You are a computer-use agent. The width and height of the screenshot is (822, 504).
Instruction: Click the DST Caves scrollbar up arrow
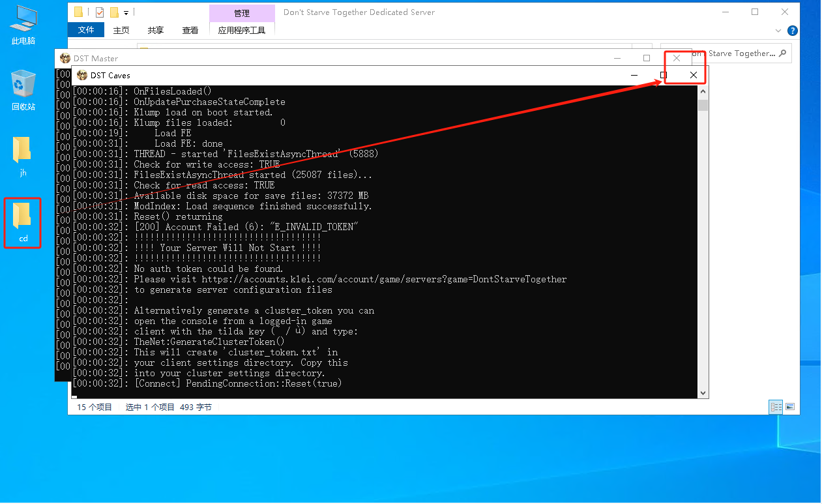[x=703, y=91]
